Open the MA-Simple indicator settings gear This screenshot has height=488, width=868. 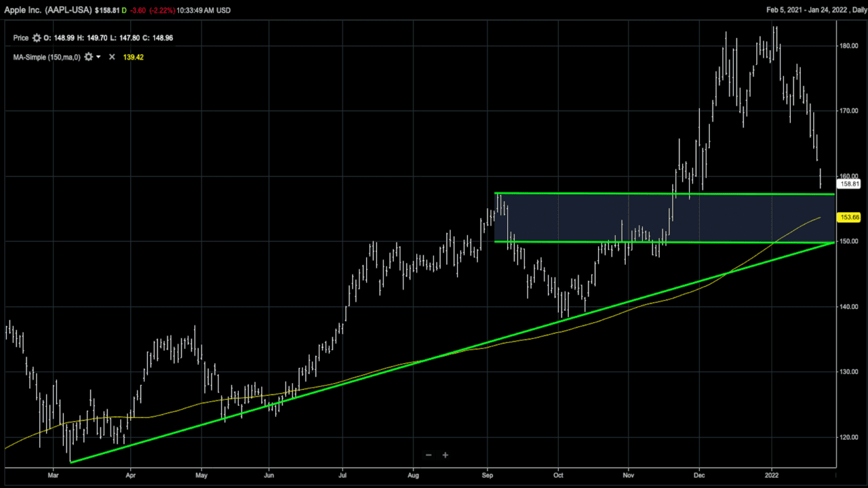88,58
